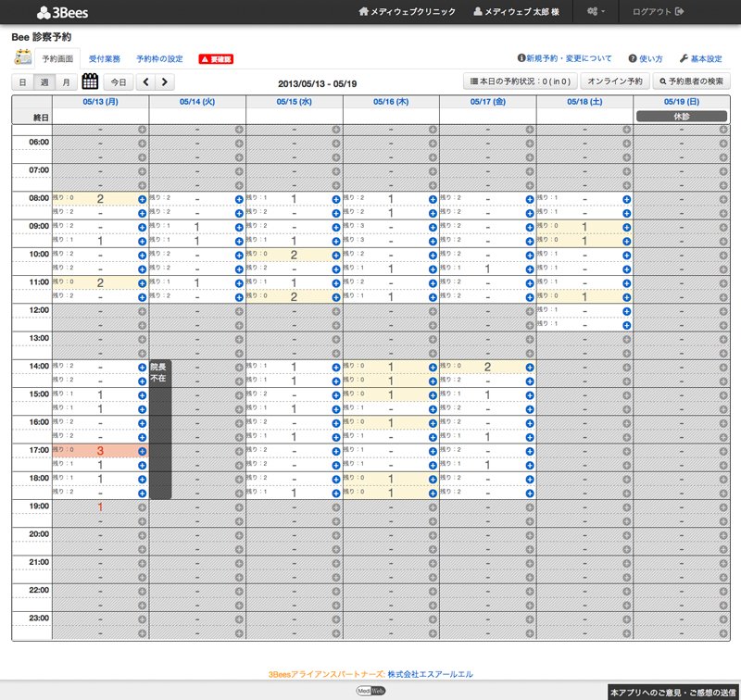Go to next week arrow
The height and width of the screenshot is (700, 741).
[x=165, y=82]
